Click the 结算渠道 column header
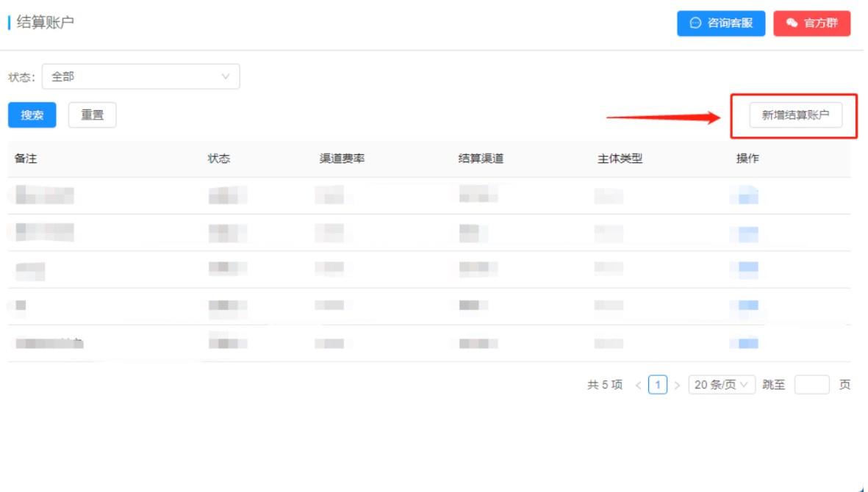 [481, 159]
